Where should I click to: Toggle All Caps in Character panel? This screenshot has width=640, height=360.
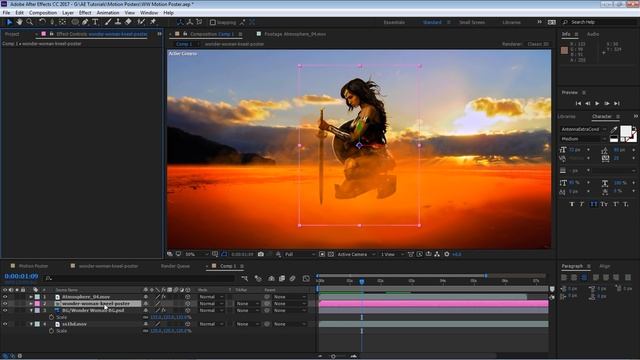pyautogui.click(x=593, y=204)
